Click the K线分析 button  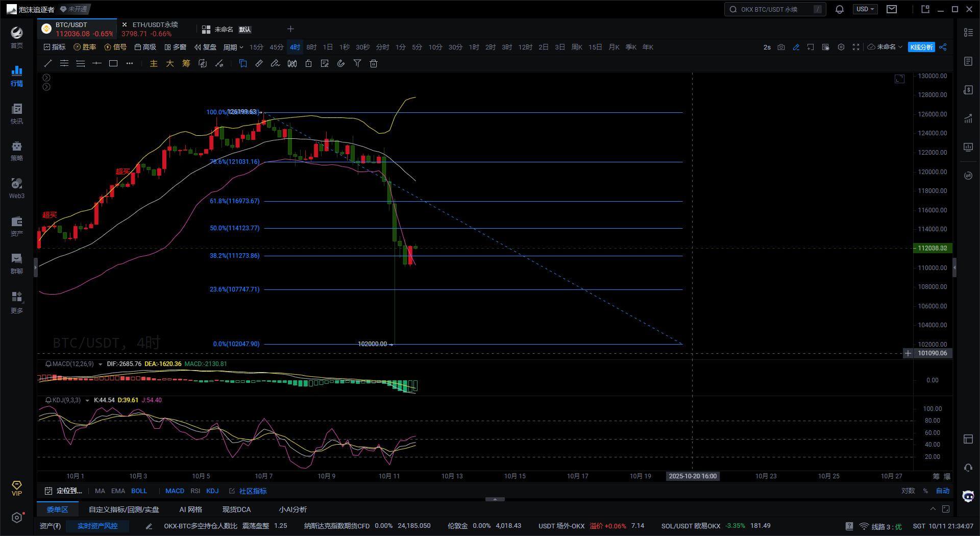(x=921, y=47)
